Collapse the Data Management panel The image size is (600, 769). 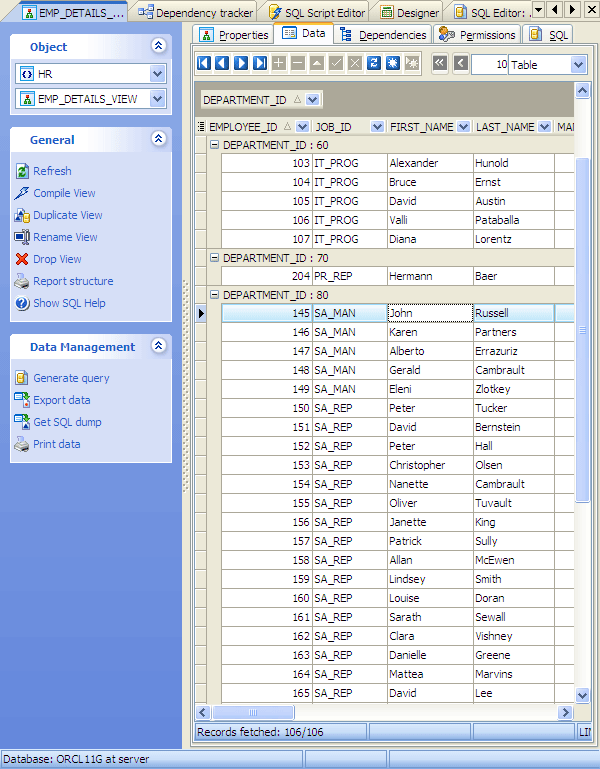[158, 346]
